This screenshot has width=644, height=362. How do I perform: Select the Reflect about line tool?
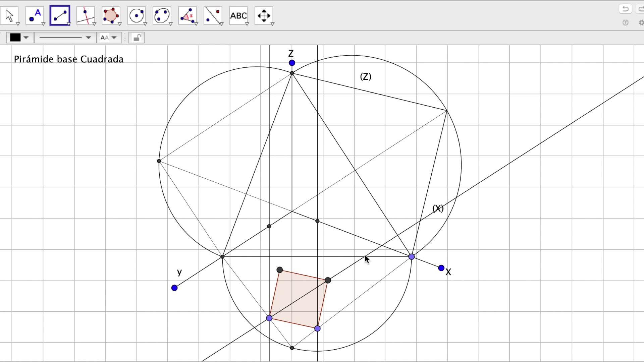[x=213, y=15]
